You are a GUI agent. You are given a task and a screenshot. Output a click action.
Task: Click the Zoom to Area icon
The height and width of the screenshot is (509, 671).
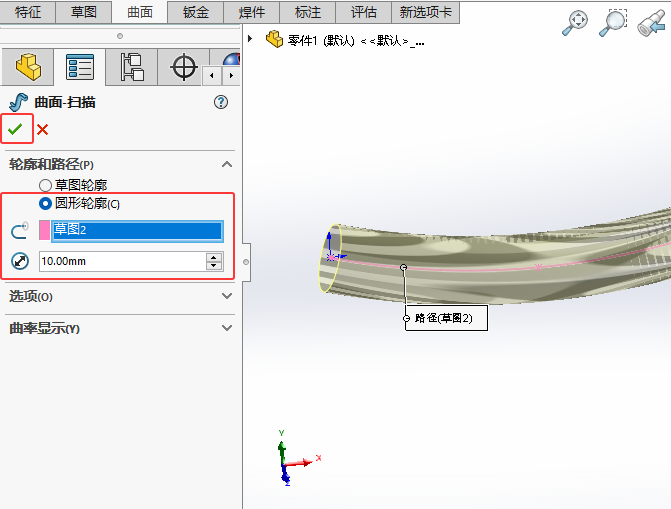(612, 23)
